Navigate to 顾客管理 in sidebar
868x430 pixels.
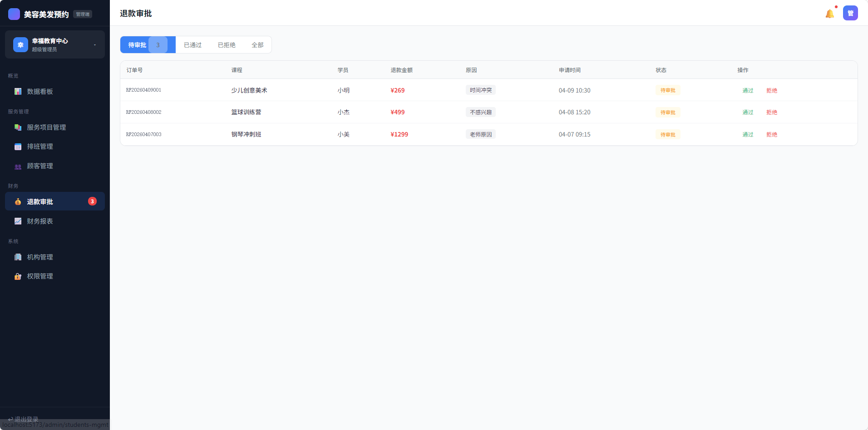click(40, 166)
